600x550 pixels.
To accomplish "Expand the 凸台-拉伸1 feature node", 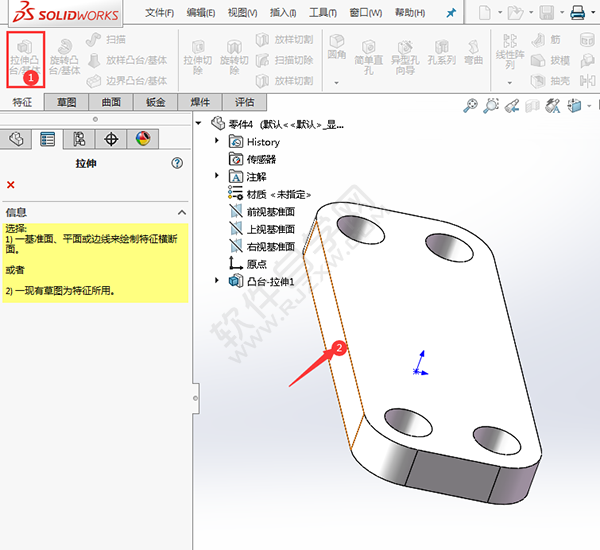I will tap(218, 281).
